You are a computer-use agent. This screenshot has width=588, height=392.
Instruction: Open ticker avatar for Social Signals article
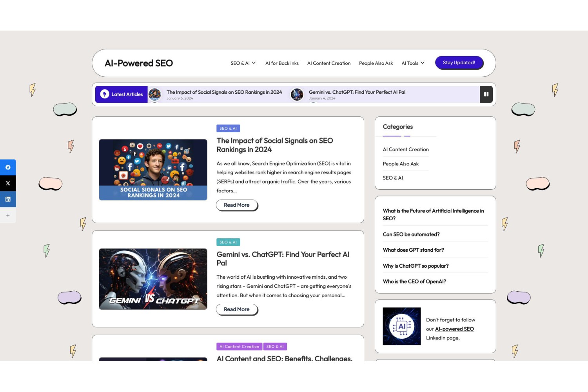pos(155,94)
